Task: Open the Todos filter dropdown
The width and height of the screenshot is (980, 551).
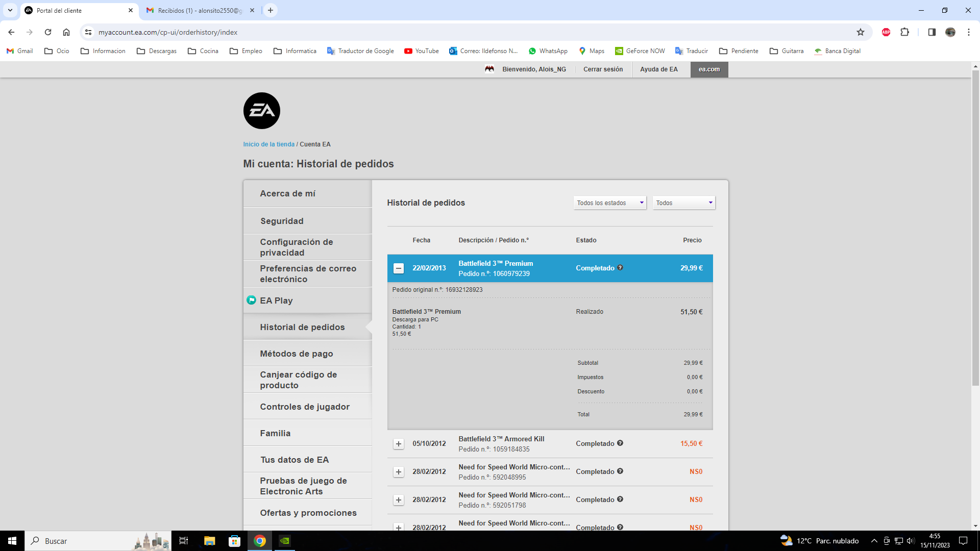Action: [683, 203]
